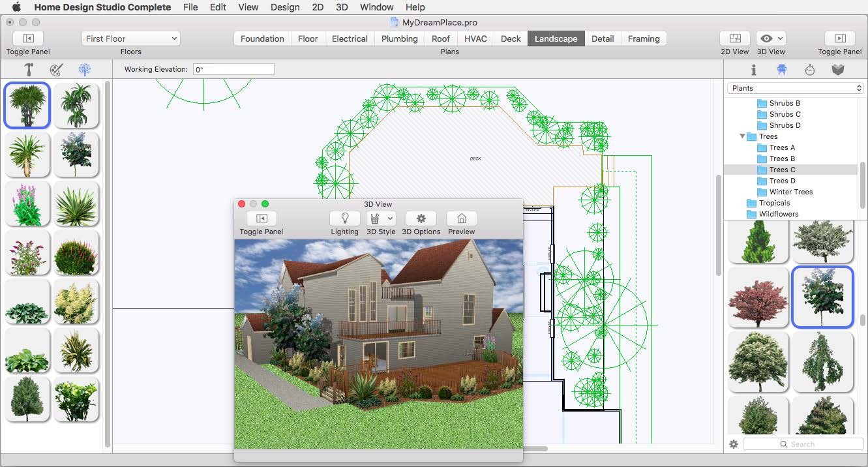
Task: Switch to the Electrical plan tab
Action: (350, 38)
